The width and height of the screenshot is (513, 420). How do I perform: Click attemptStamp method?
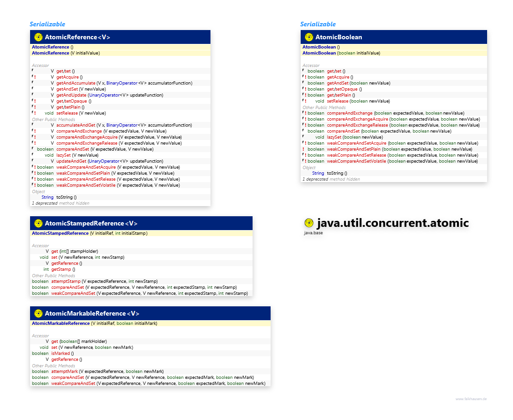point(66,281)
